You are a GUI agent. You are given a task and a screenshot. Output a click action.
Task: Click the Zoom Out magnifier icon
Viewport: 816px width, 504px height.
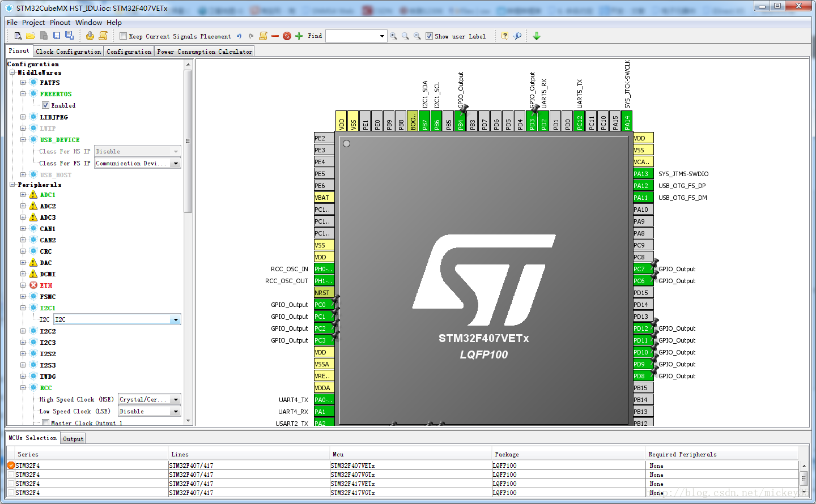pyautogui.click(x=417, y=36)
